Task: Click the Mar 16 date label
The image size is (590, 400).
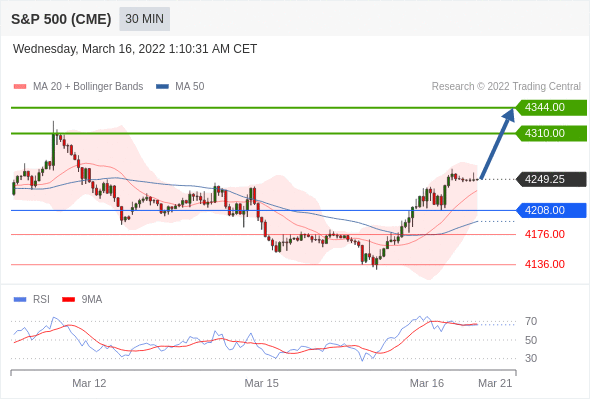Action: 427,383
